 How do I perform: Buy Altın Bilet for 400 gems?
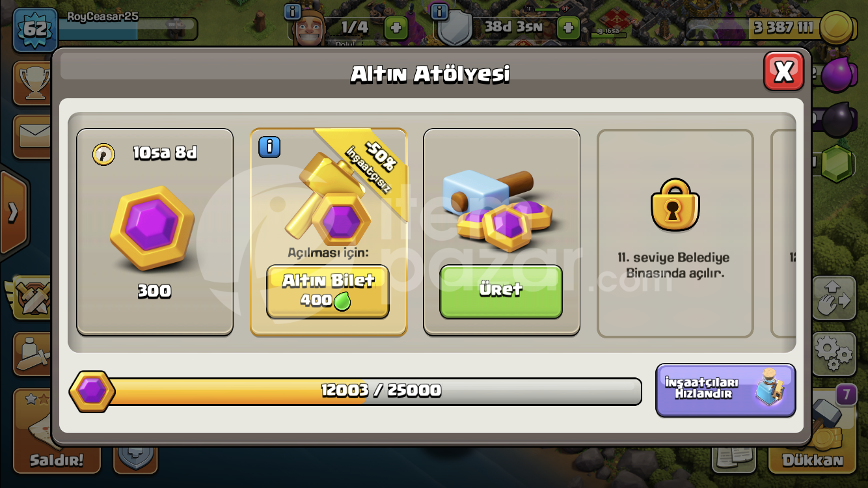tap(328, 291)
